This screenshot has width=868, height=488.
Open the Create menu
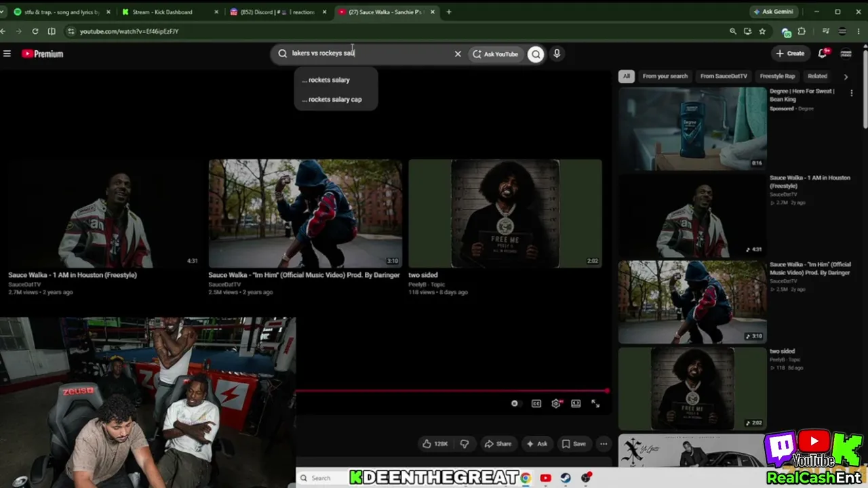click(x=790, y=54)
